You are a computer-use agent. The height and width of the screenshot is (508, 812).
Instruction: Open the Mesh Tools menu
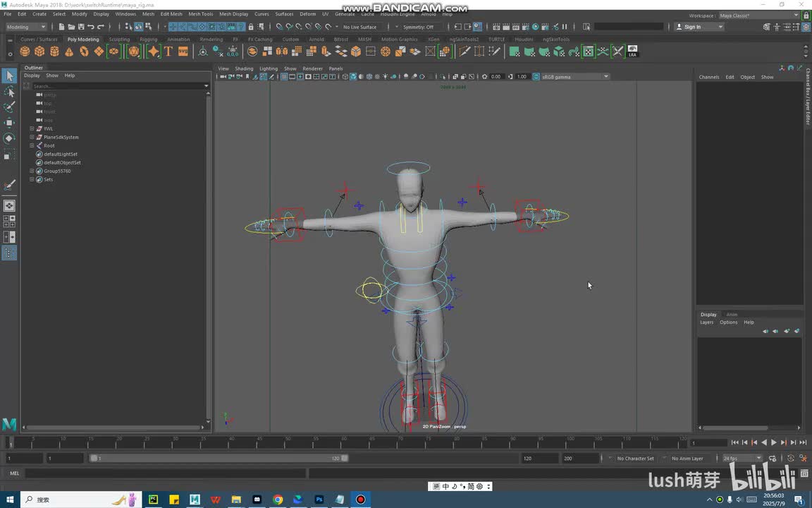coord(200,14)
